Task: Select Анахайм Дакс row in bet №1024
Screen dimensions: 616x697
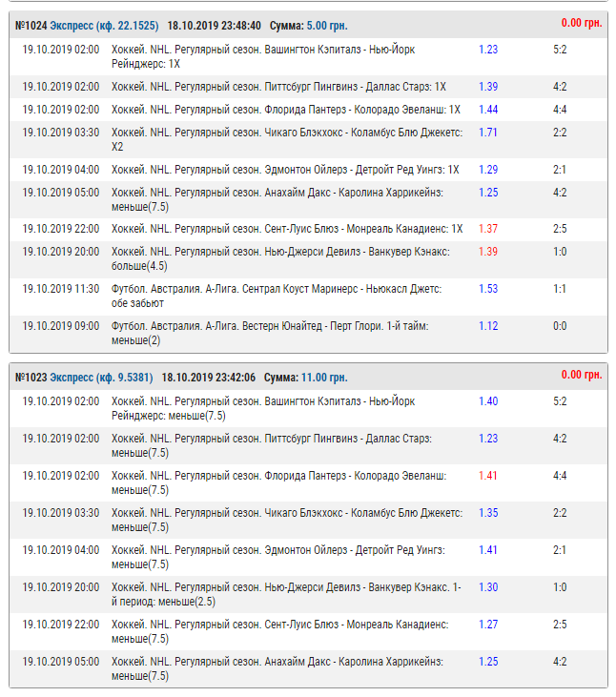Action: point(308,199)
